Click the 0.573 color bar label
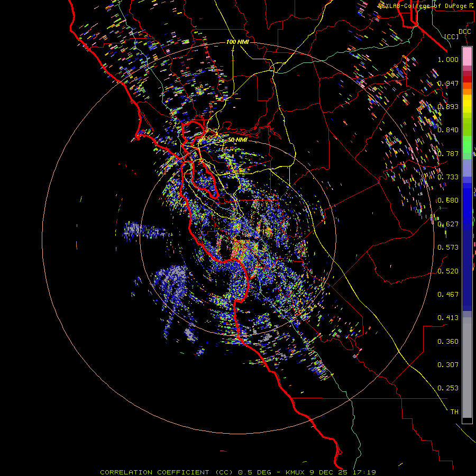 pyautogui.click(x=448, y=248)
